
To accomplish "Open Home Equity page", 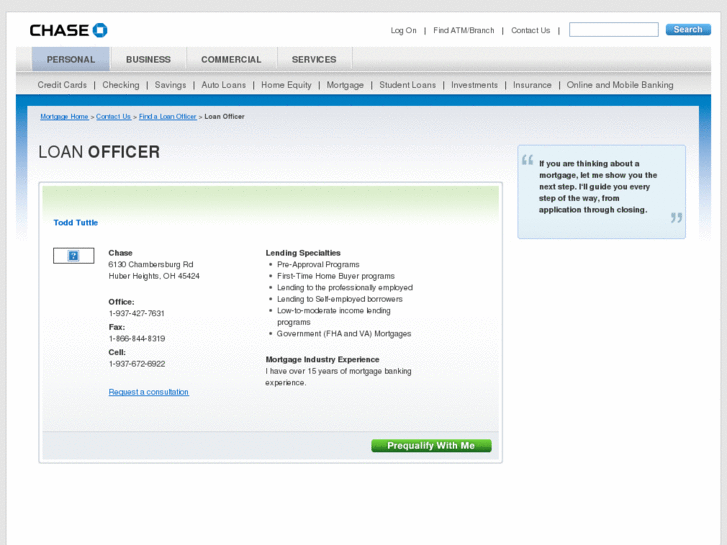I will click(286, 85).
